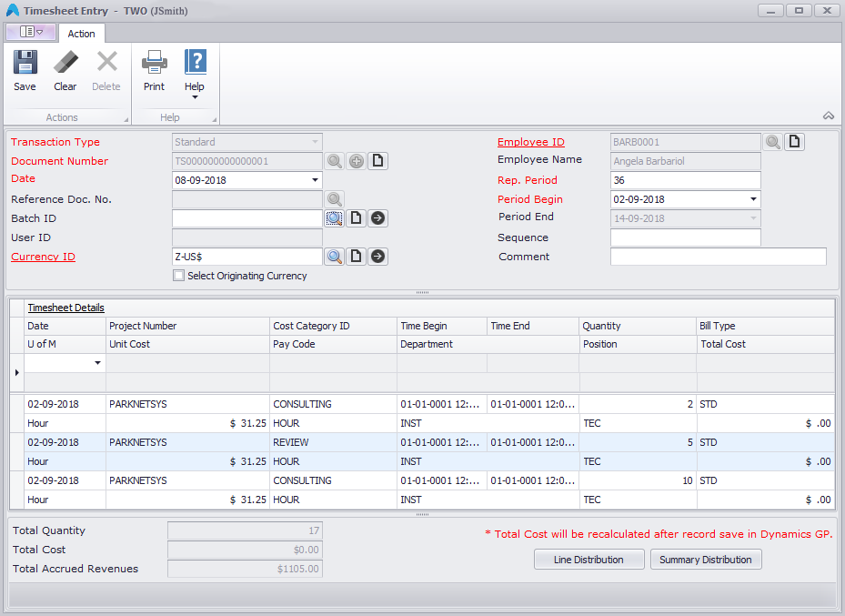This screenshot has width=845, height=616.
Task: Expand the header Date picker dropdown
Action: click(x=316, y=180)
